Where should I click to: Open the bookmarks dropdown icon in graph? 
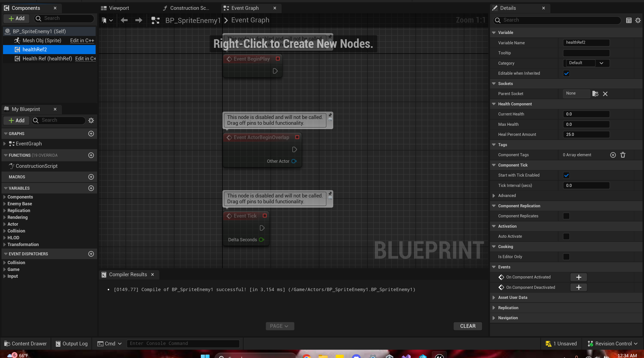(107, 20)
